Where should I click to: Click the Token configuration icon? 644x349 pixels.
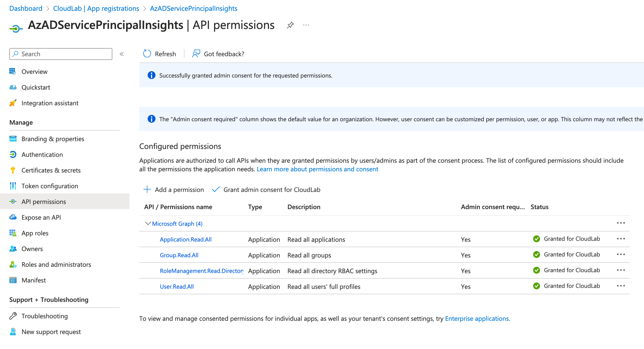click(13, 186)
